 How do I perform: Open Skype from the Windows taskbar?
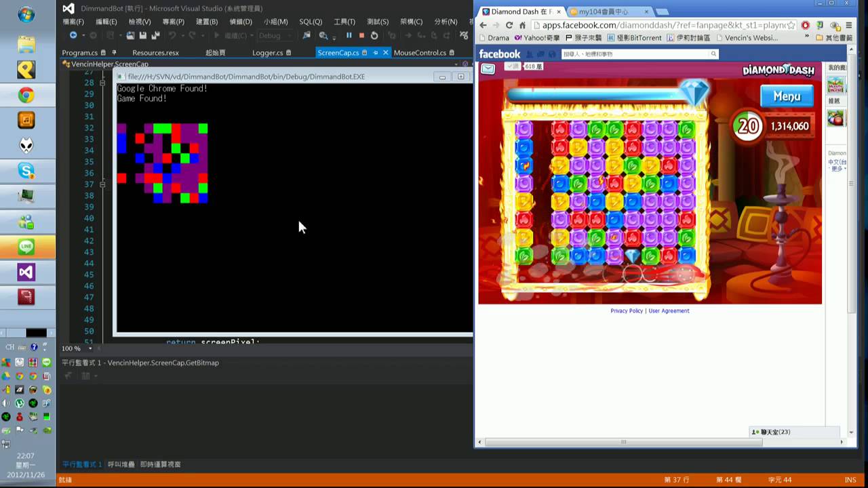(x=26, y=171)
